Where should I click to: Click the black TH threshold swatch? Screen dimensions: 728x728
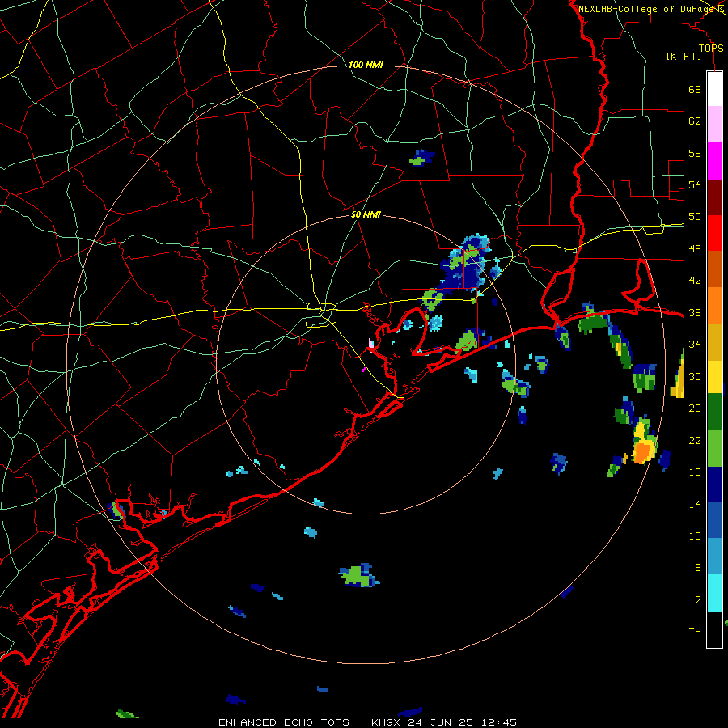coord(714,629)
